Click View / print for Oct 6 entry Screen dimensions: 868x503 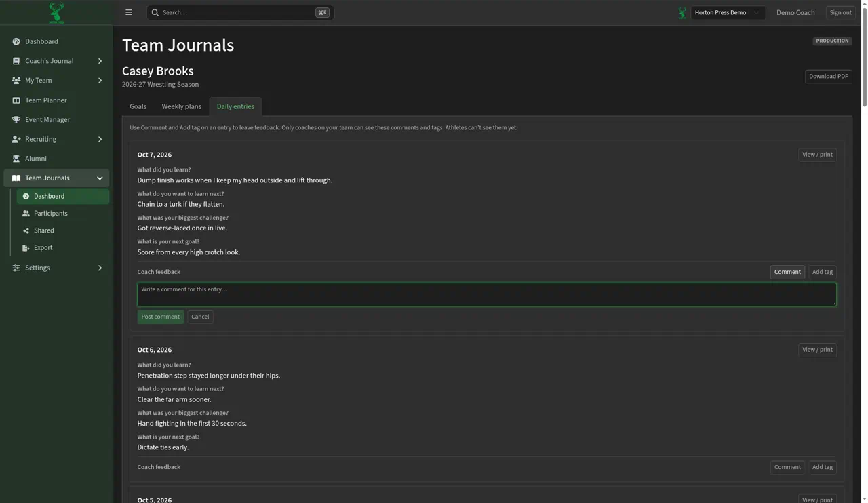point(817,350)
